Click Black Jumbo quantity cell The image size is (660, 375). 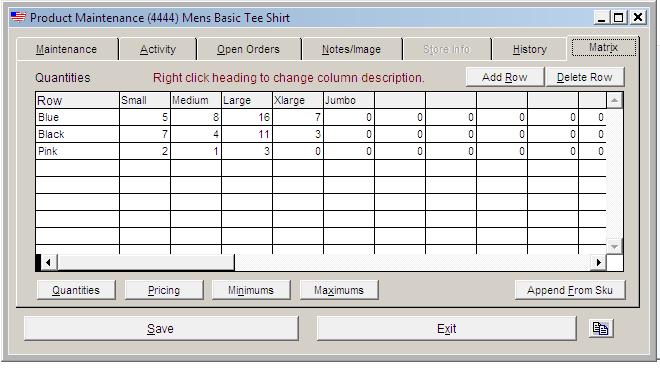(349, 134)
